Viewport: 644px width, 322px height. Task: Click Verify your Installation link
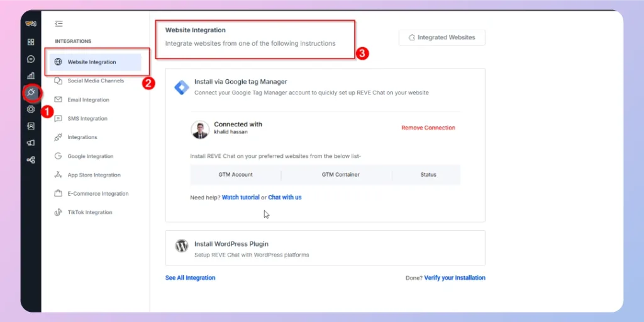click(x=455, y=277)
